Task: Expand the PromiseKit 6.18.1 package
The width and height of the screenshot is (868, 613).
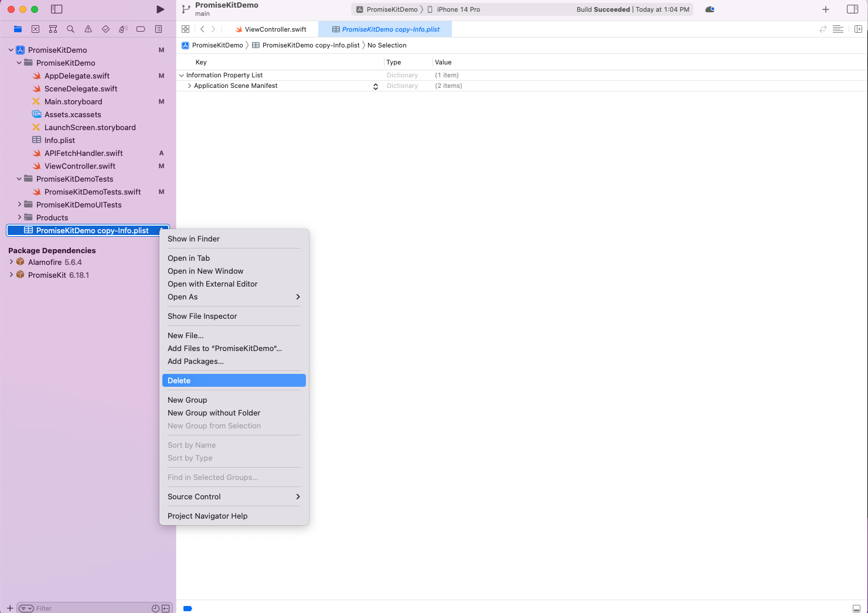Action: [x=11, y=275]
